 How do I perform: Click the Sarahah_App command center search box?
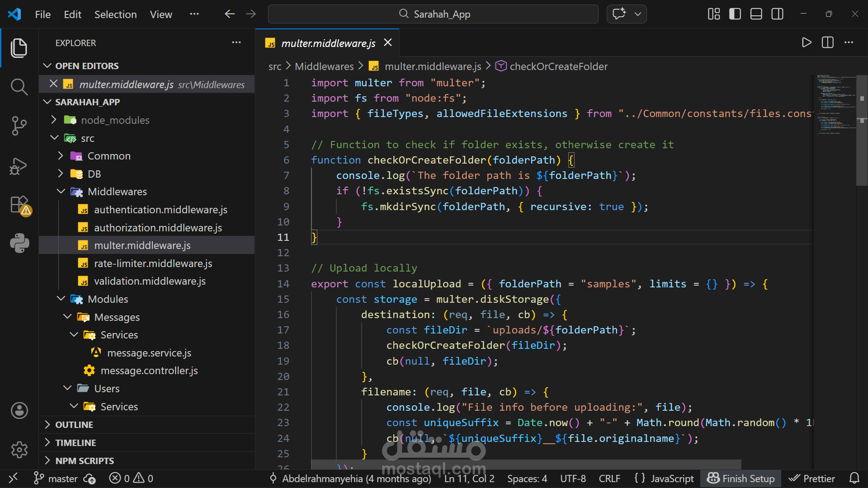tap(433, 14)
